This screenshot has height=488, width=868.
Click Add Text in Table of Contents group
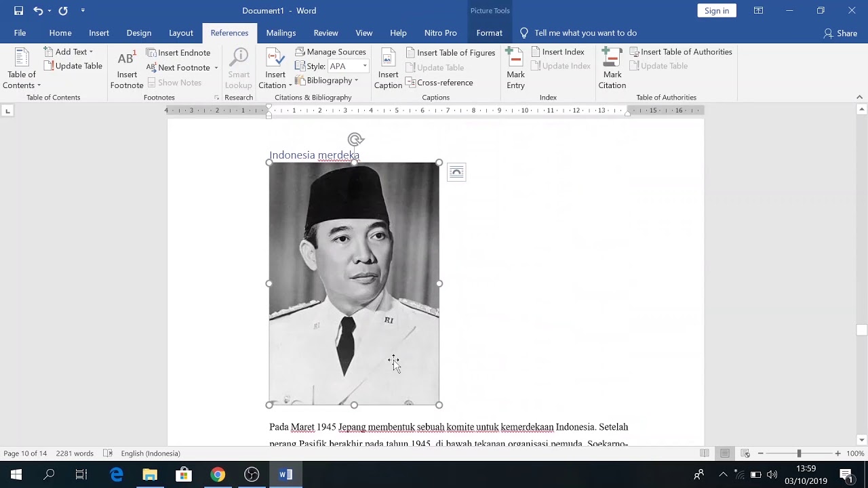68,52
